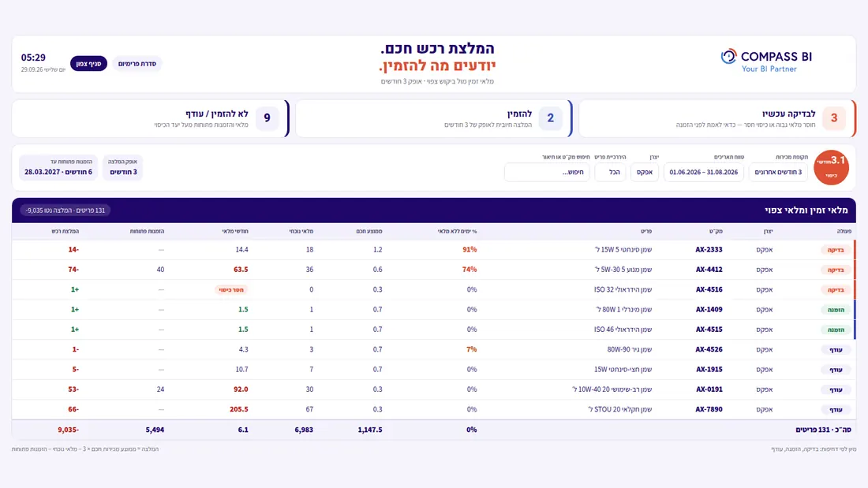Open the להזמין card with count 2
Viewport: 868px width, 488px height.
[434, 118]
